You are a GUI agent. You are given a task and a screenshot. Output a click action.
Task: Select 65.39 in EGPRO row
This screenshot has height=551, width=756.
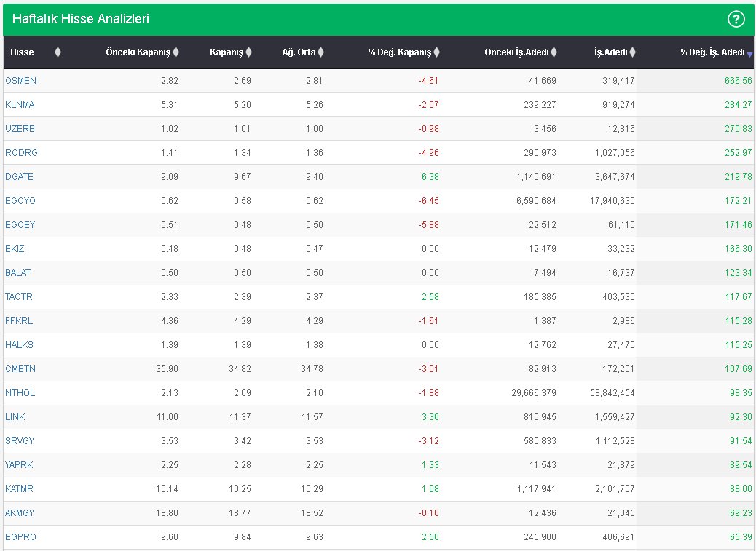[741, 537]
